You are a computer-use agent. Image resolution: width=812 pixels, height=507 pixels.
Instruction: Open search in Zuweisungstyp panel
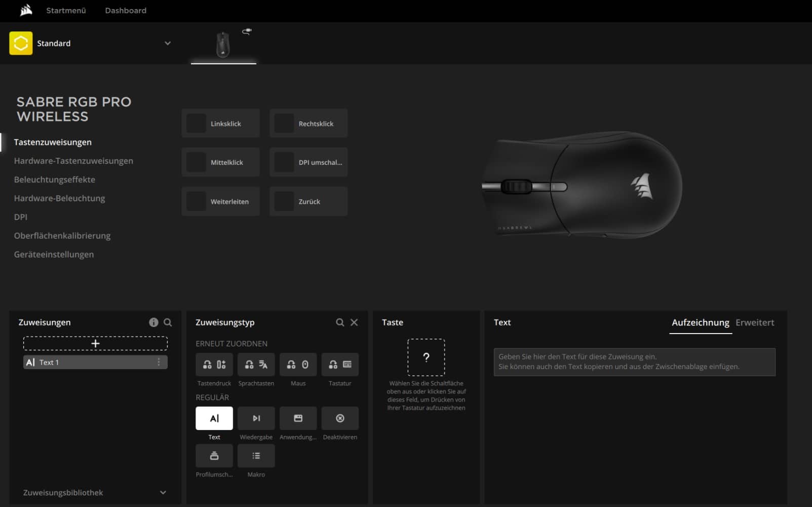coord(340,322)
